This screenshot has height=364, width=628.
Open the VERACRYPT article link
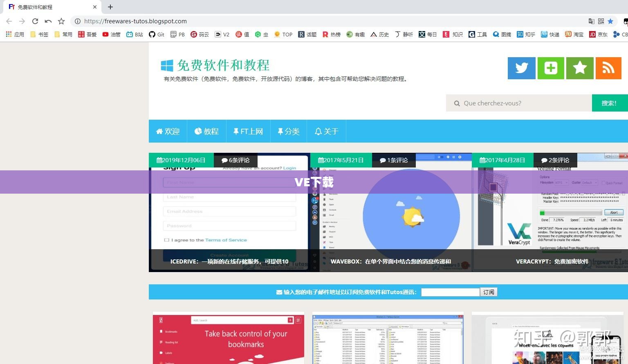(552, 261)
